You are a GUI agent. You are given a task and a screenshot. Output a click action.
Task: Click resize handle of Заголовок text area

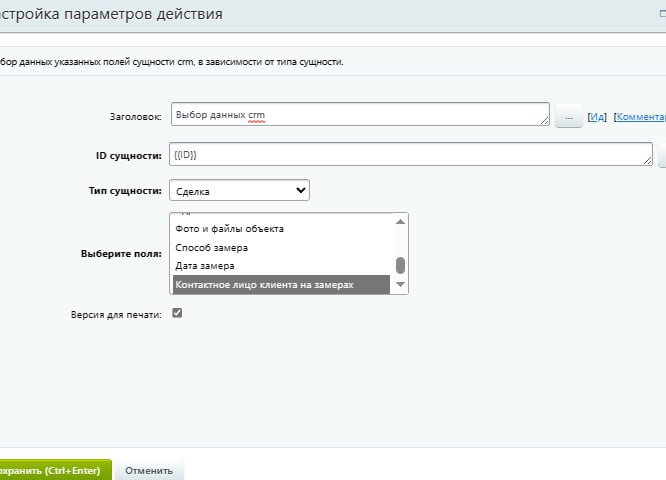(545, 122)
